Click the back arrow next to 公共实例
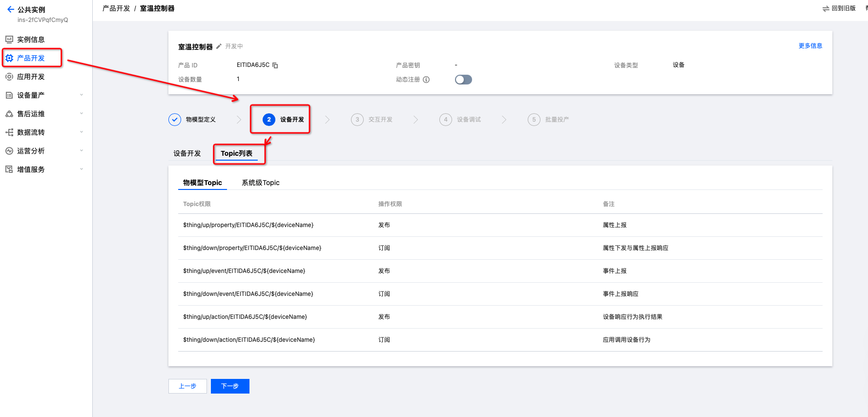This screenshot has width=868, height=417. click(x=10, y=9)
